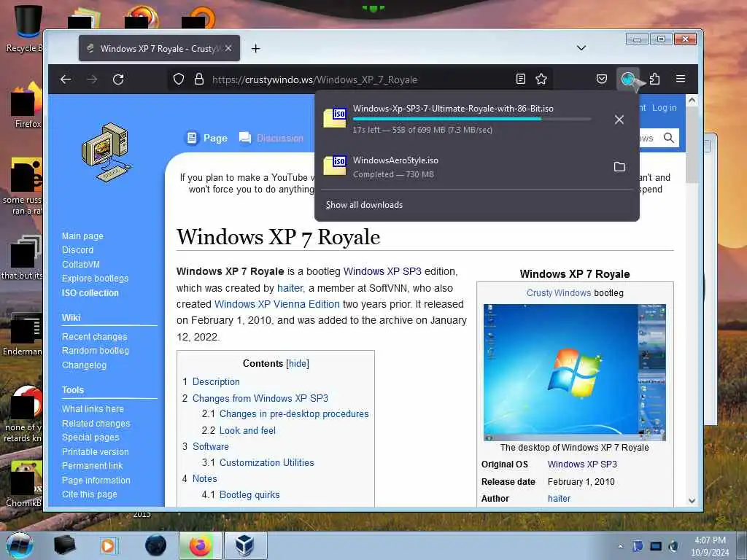Bookmark this page with the star icon

tap(541, 79)
